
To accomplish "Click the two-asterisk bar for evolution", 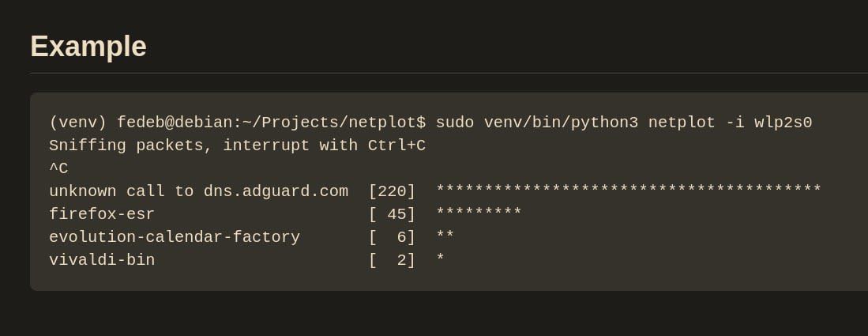I will tap(445, 237).
